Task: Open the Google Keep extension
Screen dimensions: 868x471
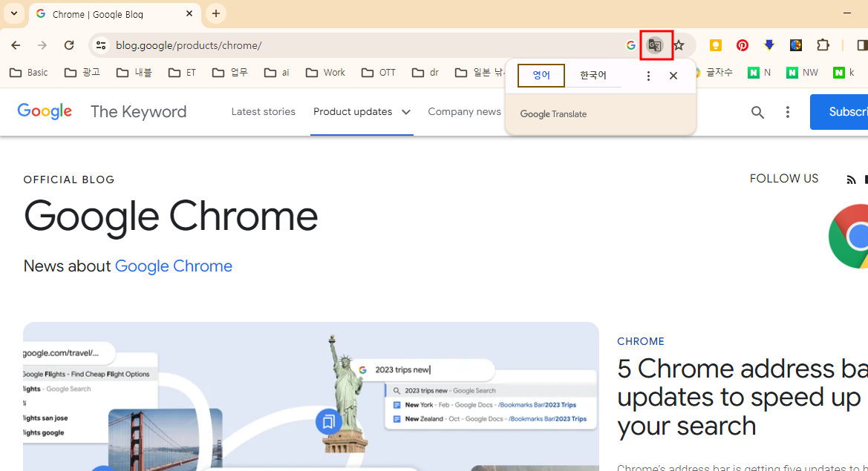Action: click(x=716, y=45)
